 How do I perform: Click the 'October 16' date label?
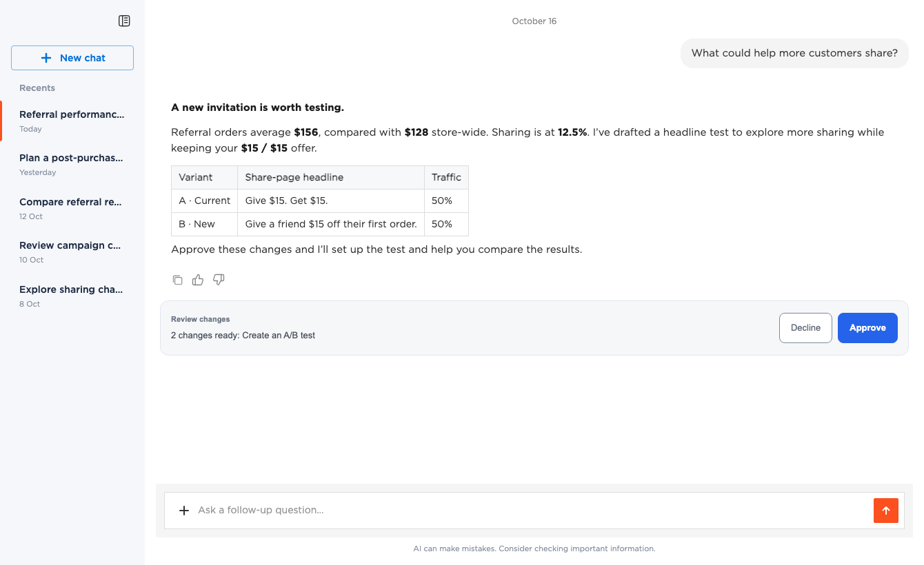click(x=534, y=21)
